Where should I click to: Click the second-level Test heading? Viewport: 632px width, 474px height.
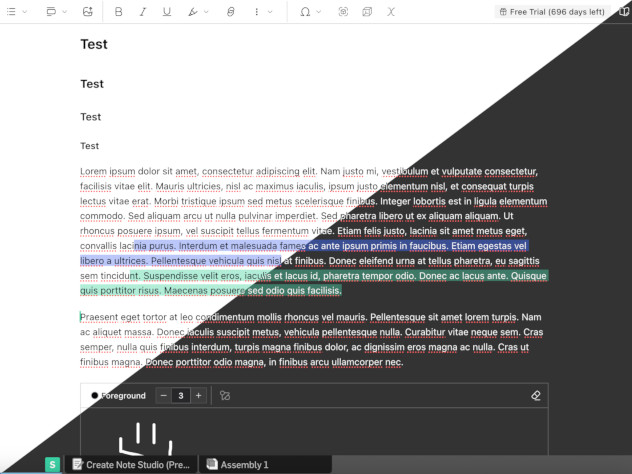[x=92, y=84]
